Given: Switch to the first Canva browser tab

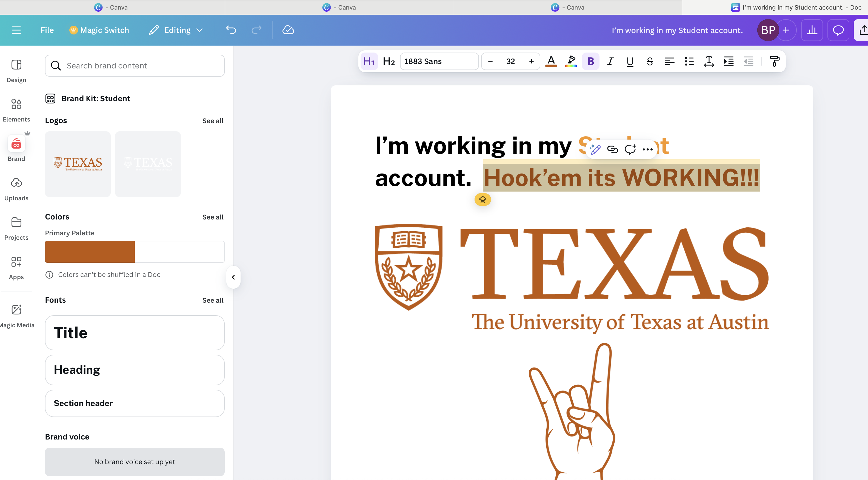Looking at the screenshot, I should coord(112,7).
